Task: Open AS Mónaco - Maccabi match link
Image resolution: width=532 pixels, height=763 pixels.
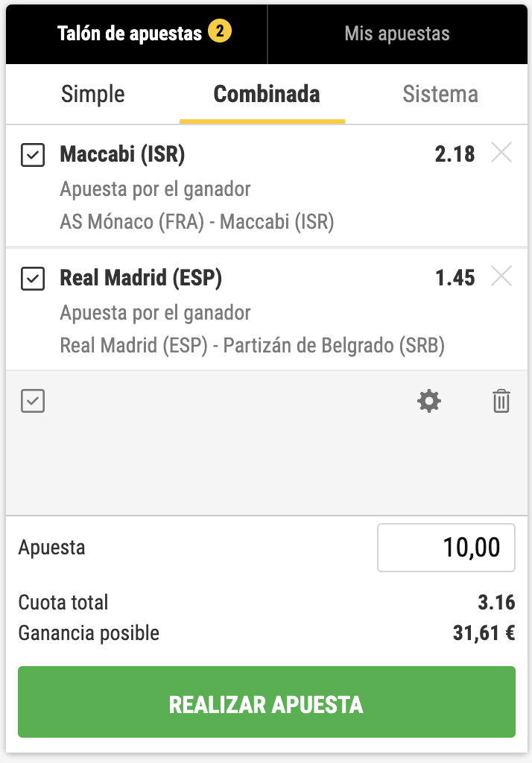Action: point(197,222)
